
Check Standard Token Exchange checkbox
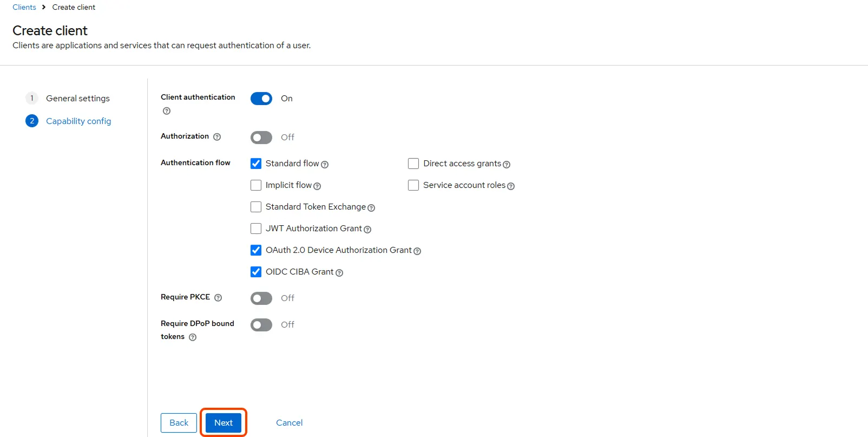[256, 207]
